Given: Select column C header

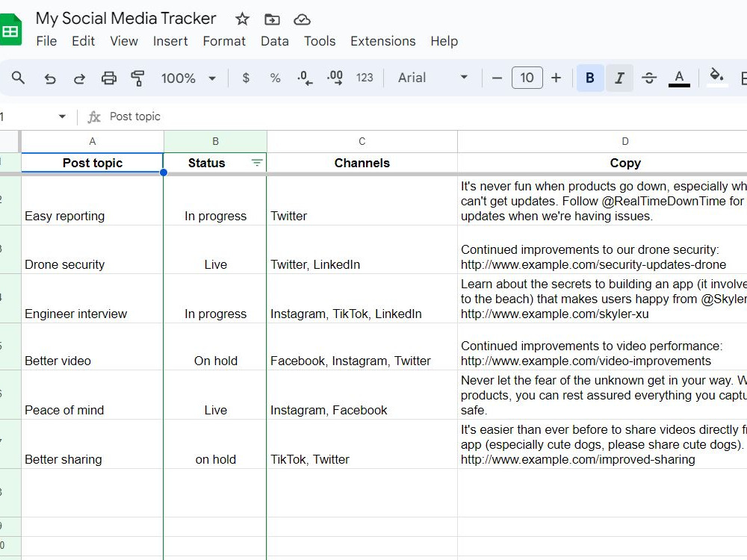Looking at the screenshot, I should pyautogui.click(x=362, y=141).
